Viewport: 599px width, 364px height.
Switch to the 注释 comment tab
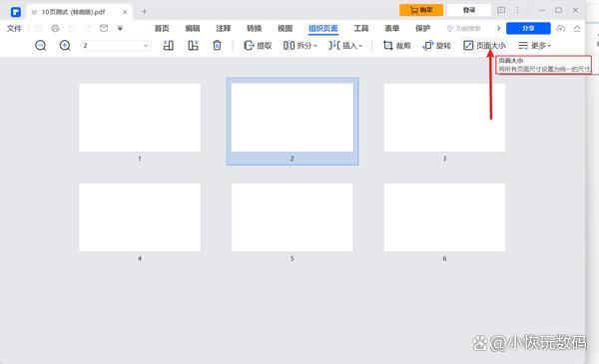[x=224, y=28]
